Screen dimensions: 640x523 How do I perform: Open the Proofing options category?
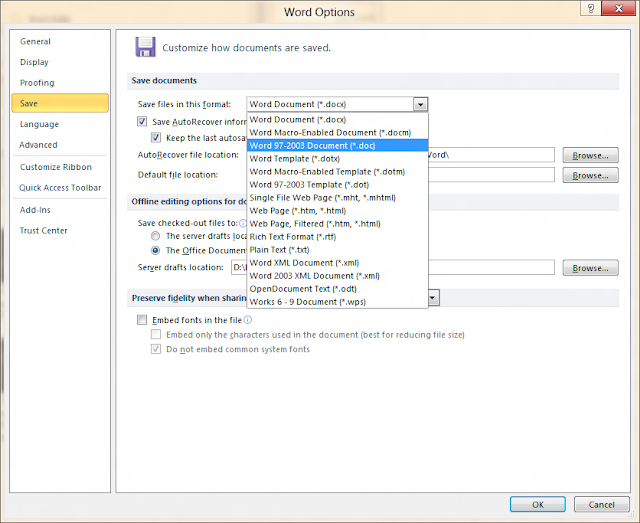click(x=60, y=83)
